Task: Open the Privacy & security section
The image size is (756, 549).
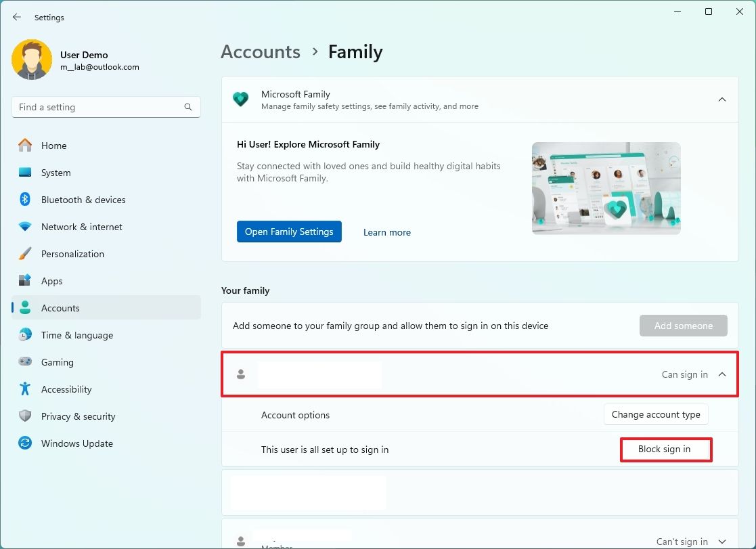Action: (79, 416)
